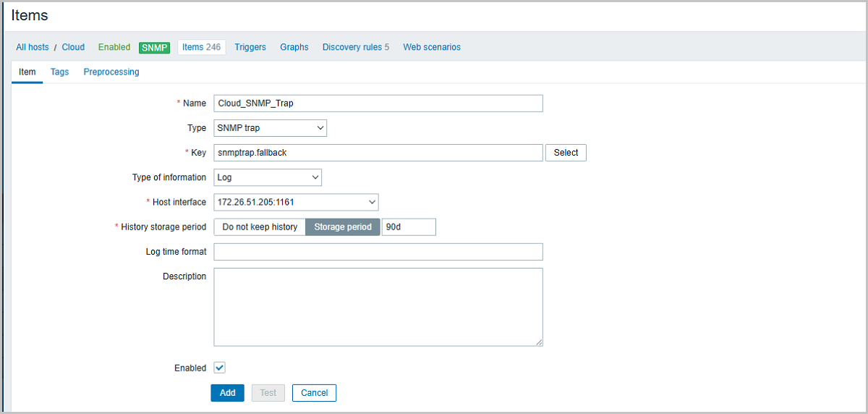
Task: Select Do not keep history option
Action: tap(260, 227)
